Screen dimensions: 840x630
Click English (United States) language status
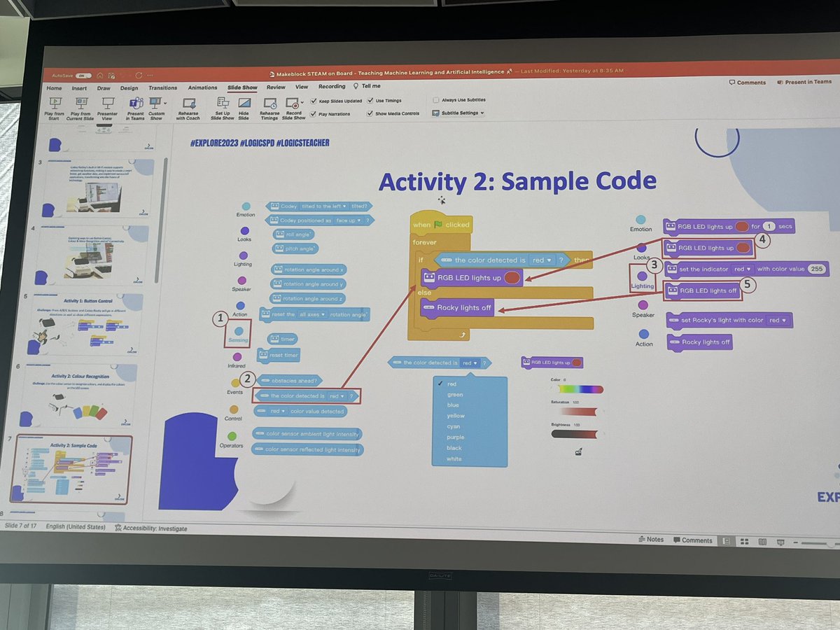[76, 527]
